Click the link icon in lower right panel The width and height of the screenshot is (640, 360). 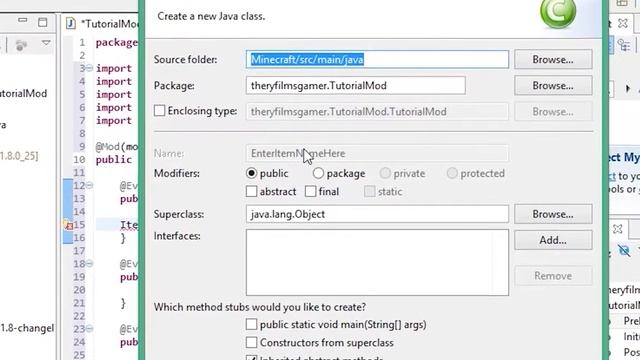coord(623,250)
